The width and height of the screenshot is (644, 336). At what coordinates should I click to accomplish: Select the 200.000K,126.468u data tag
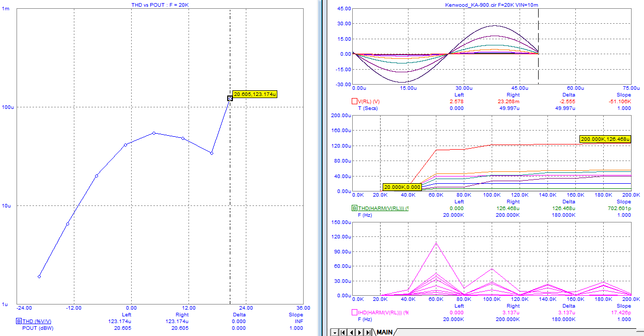point(605,139)
